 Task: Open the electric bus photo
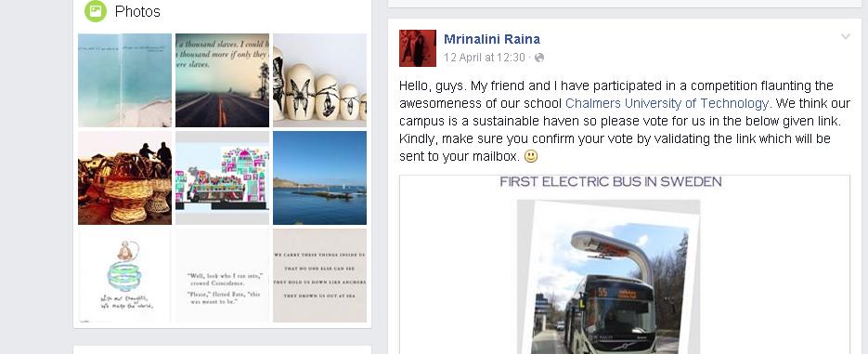click(x=608, y=277)
